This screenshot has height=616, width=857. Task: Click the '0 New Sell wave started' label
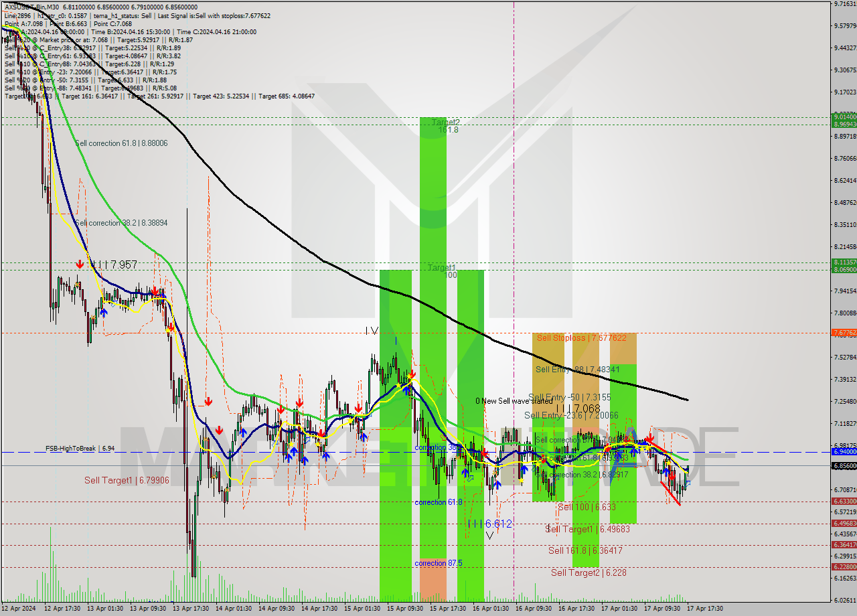pyautogui.click(x=514, y=401)
